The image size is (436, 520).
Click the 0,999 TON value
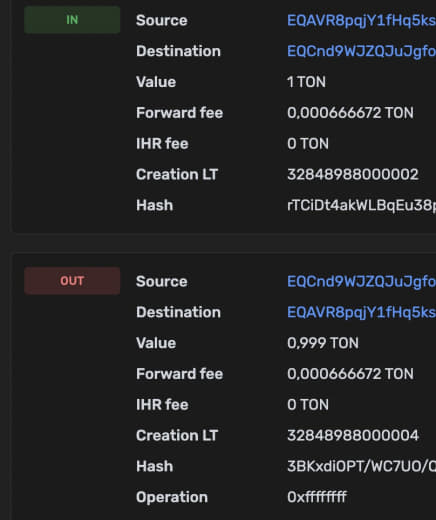pyautogui.click(x=323, y=343)
